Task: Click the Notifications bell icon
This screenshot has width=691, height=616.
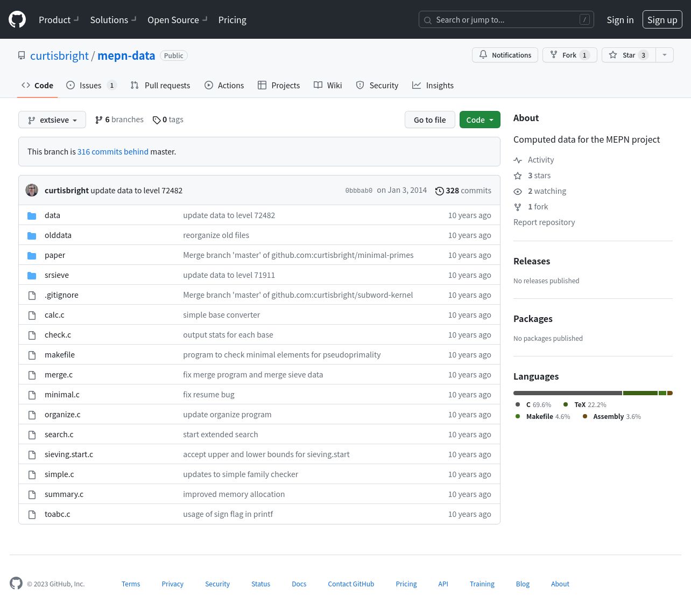Action: click(483, 55)
